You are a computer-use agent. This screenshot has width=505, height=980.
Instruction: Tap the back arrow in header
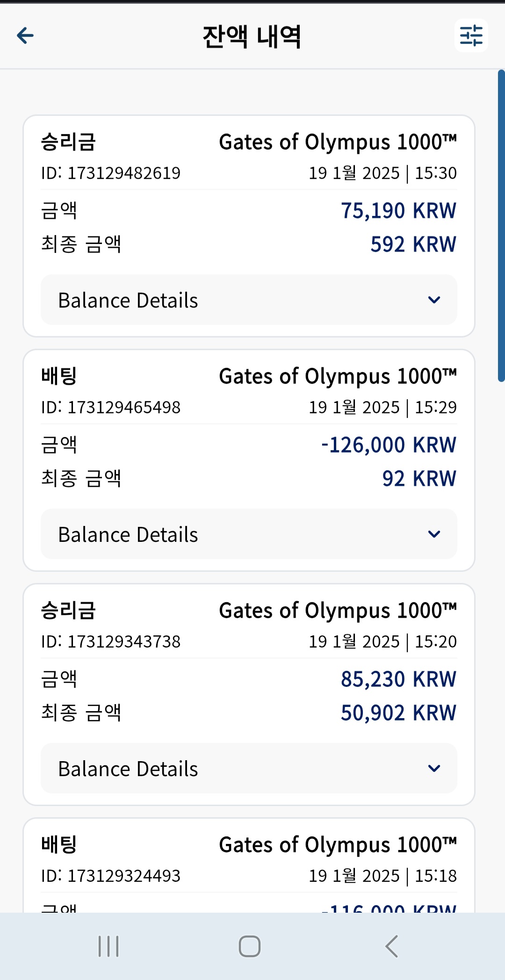[x=25, y=35]
